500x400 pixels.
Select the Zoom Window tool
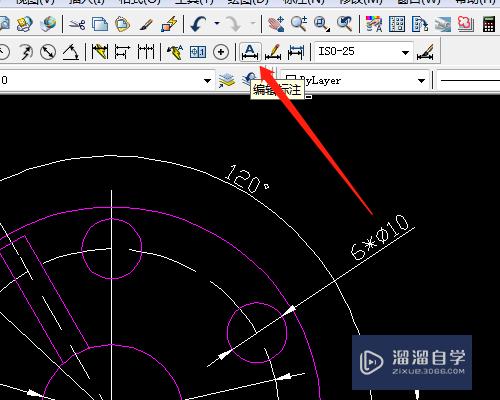[322, 24]
